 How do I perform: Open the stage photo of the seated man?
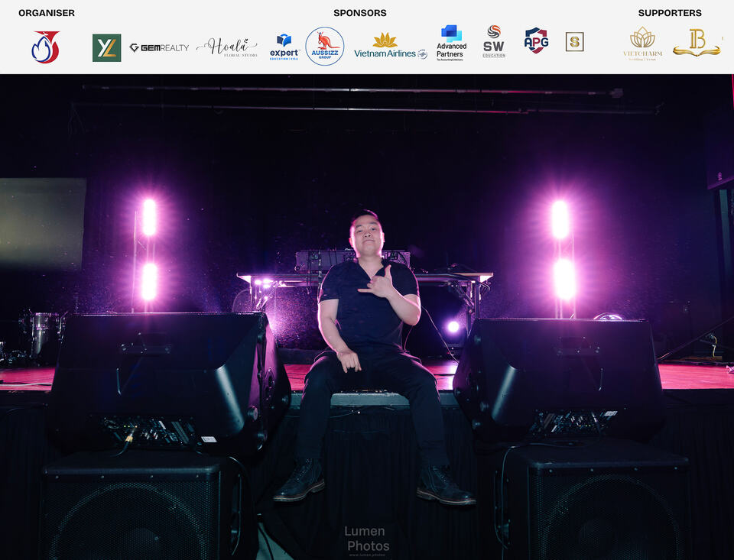367,317
